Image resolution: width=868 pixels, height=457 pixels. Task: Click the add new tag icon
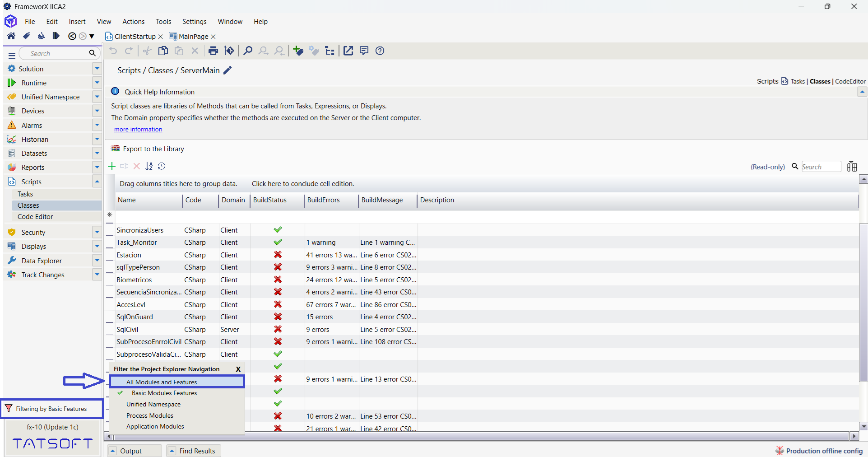coord(298,51)
